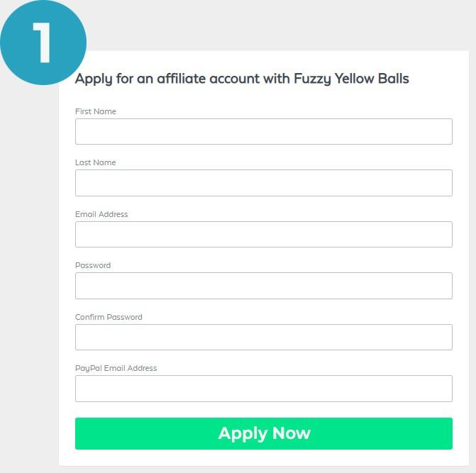Click the blue number 1 step badge
The height and width of the screenshot is (473, 476).
43,41
